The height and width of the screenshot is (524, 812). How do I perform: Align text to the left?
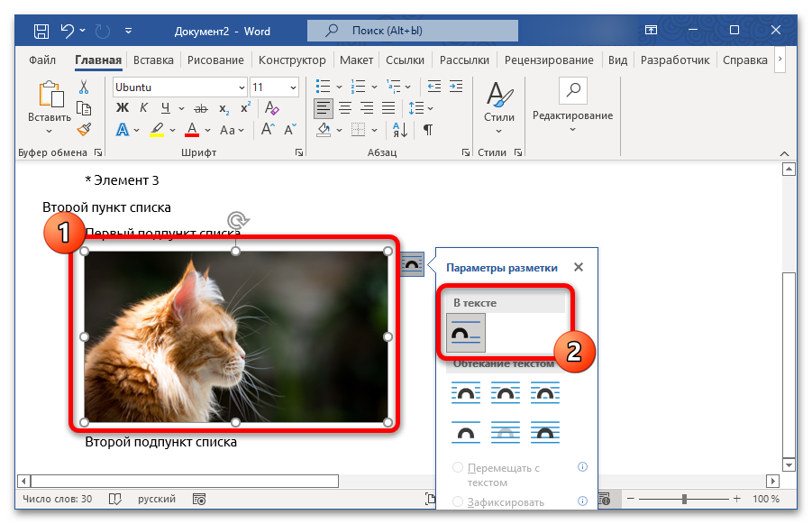pos(324,108)
